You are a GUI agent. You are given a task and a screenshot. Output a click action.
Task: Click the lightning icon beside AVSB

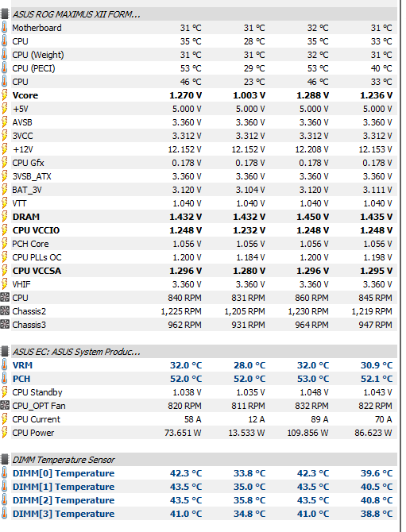tap(5, 122)
